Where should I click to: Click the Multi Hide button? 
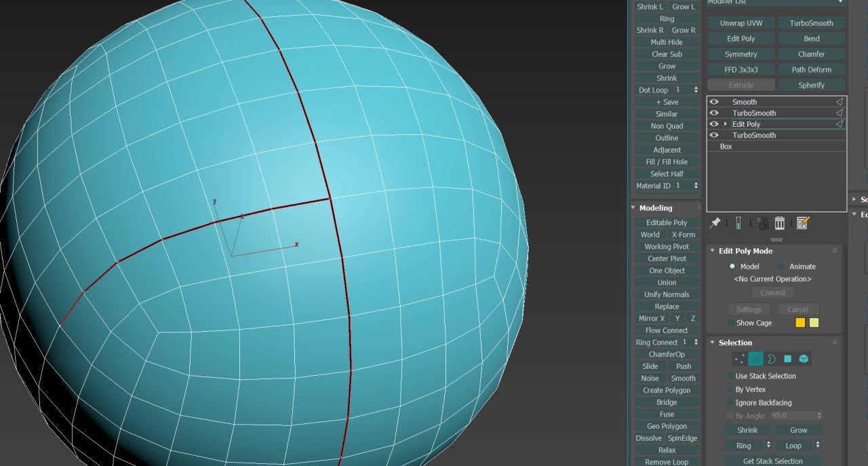pos(667,42)
